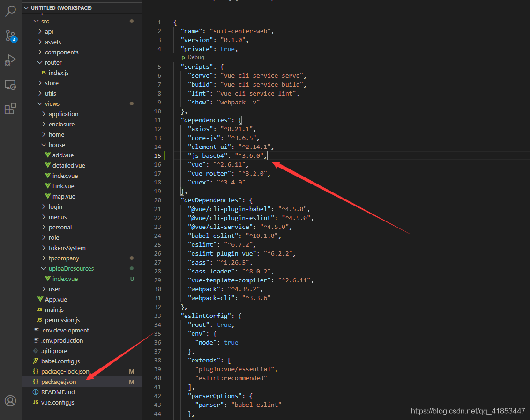Open Source Control view with 4 changes

(10, 36)
